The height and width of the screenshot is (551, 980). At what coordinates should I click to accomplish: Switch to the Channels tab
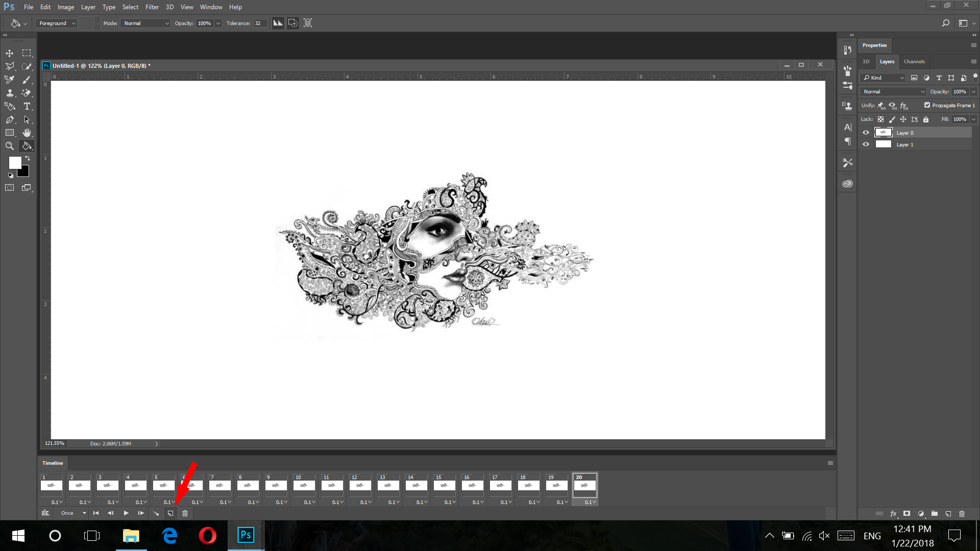click(x=914, y=61)
